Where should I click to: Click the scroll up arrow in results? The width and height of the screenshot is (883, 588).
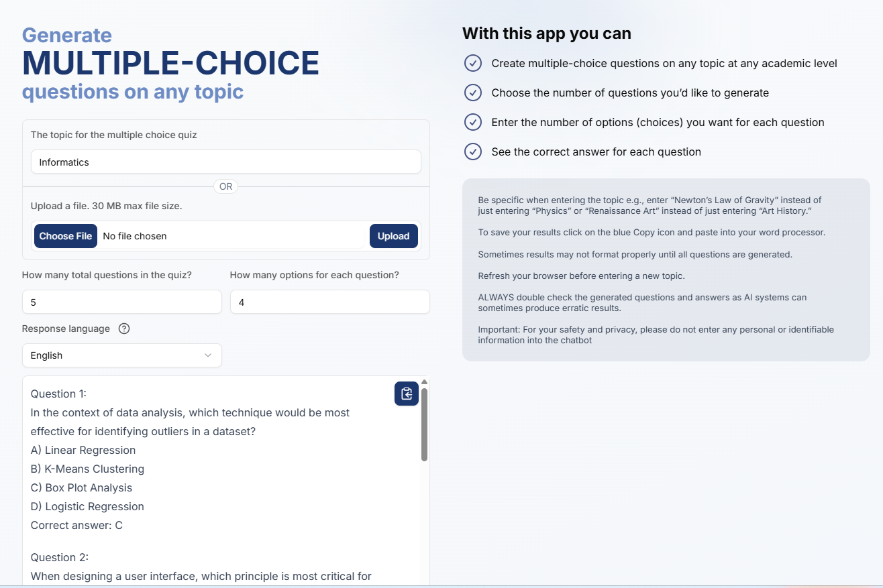click(424, 382)
